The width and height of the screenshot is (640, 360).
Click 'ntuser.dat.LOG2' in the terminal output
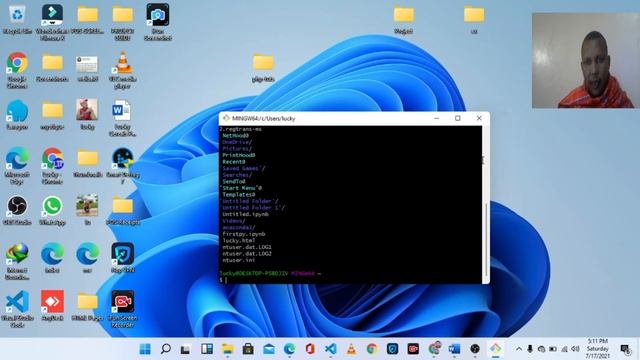click(x=247, y=253)
